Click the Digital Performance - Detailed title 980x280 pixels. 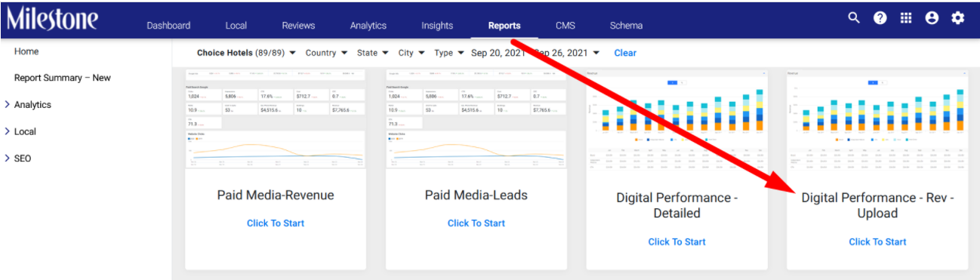tap(677, 205)
